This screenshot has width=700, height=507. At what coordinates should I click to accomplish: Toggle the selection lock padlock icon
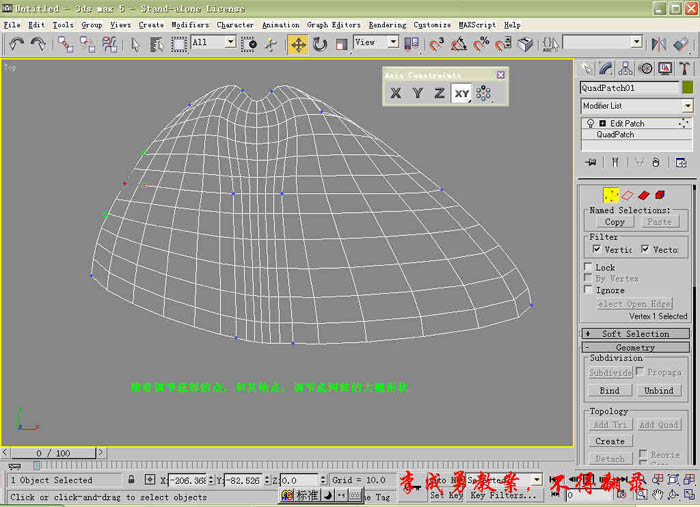tap(131, 479)
